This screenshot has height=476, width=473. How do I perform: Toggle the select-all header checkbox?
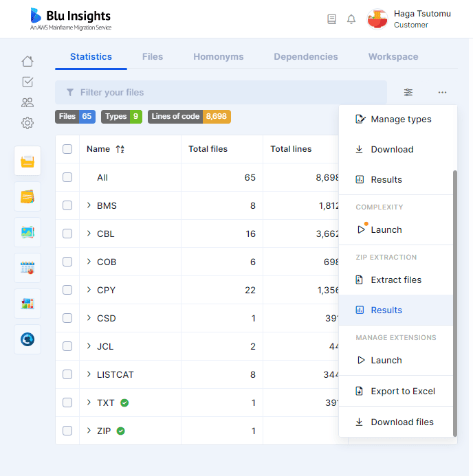click(67, 149)
